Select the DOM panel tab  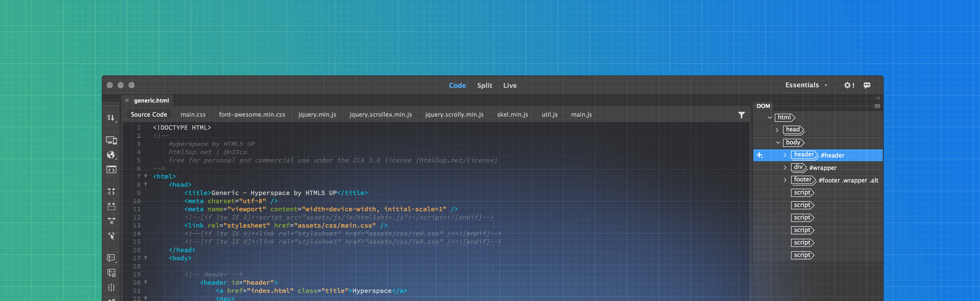[x=763, y=106]
